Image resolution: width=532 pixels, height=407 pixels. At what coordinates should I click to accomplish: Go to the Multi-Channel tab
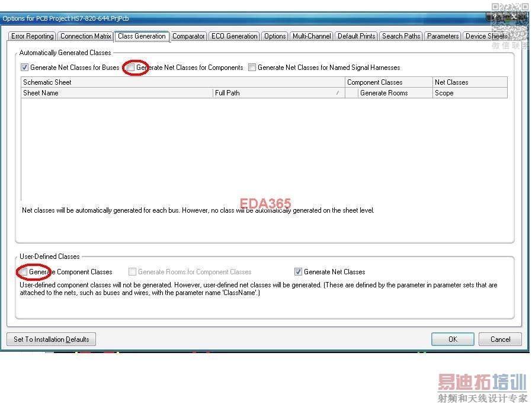coord(312,36)
